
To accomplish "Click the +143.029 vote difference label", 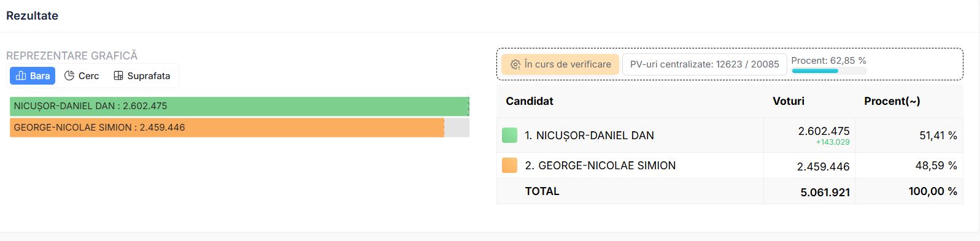I will (x=833, y=142).
